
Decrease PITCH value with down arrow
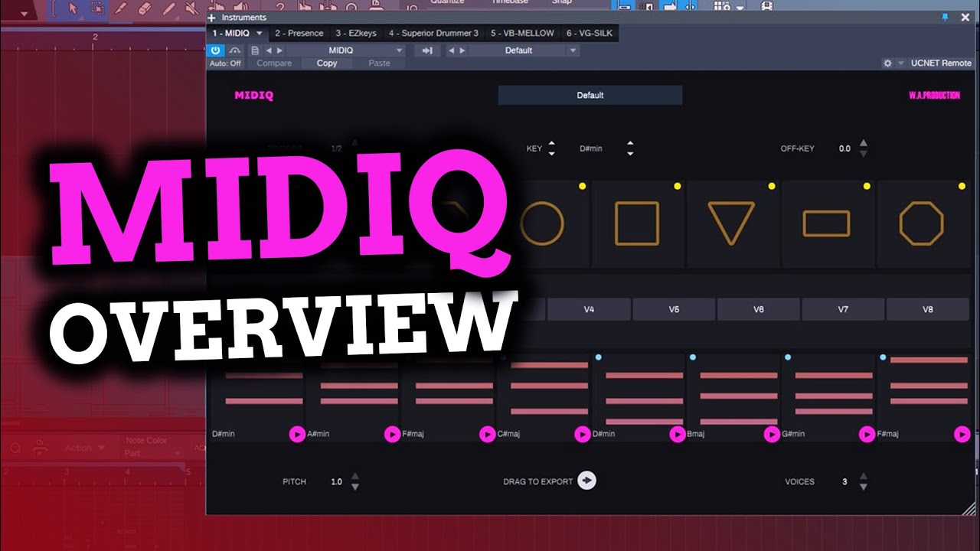[x=354, y=487]
